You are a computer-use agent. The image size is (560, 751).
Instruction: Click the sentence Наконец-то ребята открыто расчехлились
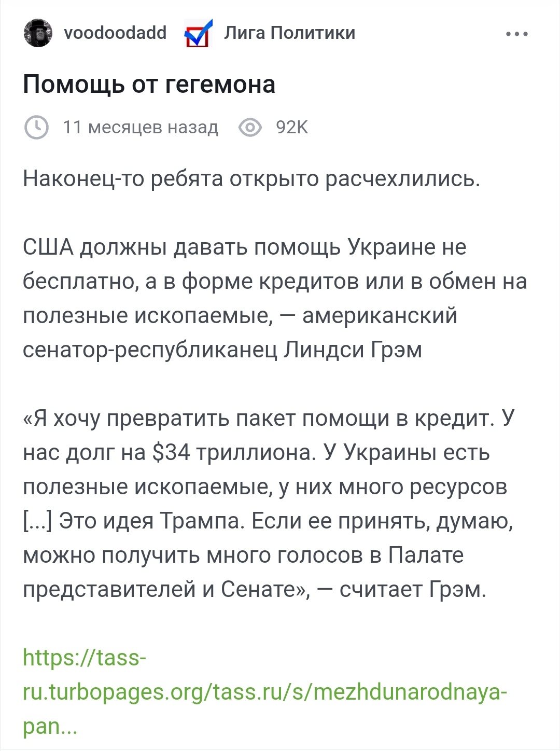click(251, 179)
